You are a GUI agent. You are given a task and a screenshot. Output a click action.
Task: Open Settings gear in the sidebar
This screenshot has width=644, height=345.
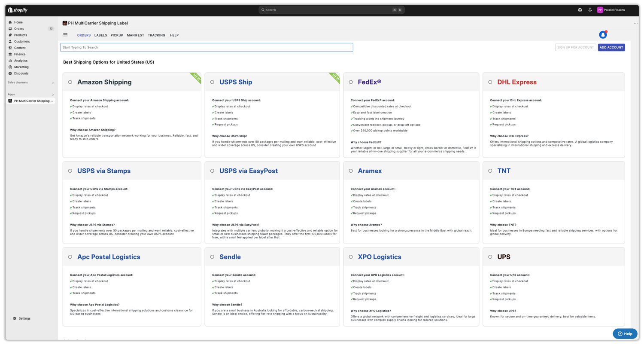(x=21, y=318)
